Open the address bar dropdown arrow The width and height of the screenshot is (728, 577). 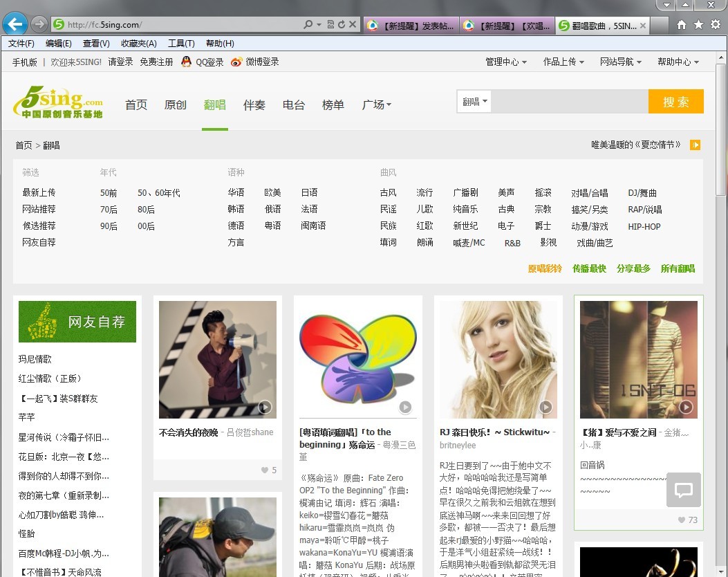(319, 25)
